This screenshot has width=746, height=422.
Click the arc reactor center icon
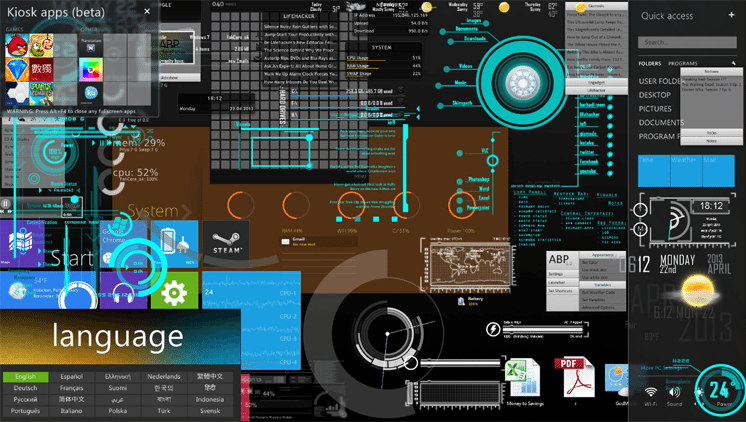[x=527, y=69]
